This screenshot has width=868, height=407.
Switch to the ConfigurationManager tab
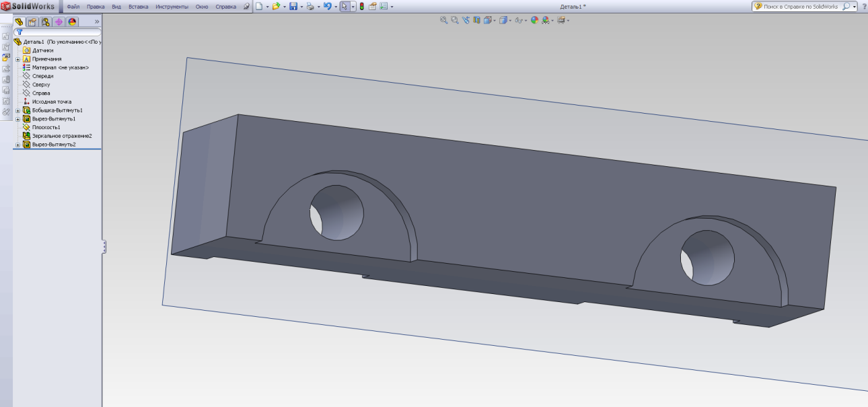click(x=45, y=22)
